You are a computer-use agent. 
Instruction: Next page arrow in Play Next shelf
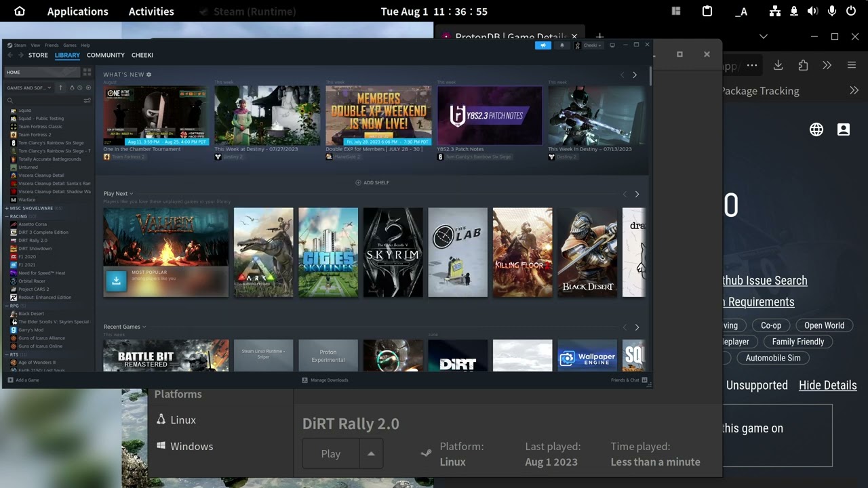pyautogui.click(x=637, y=195)
